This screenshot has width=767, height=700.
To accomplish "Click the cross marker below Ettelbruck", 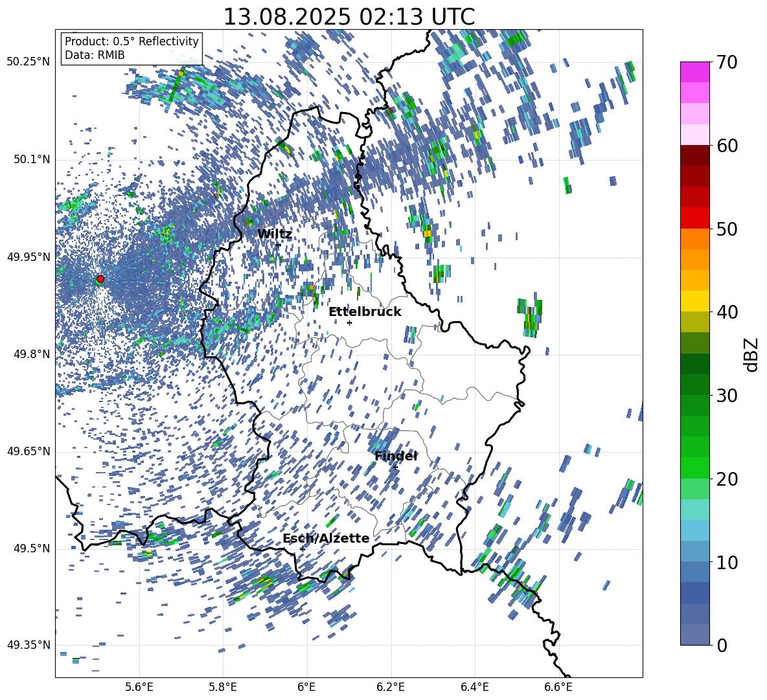I will (349, 322).
